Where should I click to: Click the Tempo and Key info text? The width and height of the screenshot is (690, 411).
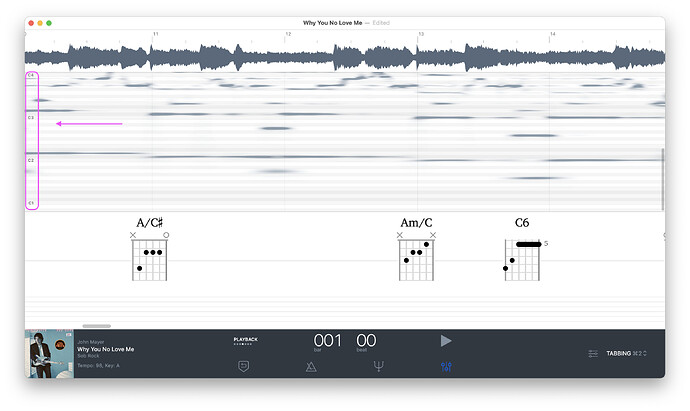98,365
